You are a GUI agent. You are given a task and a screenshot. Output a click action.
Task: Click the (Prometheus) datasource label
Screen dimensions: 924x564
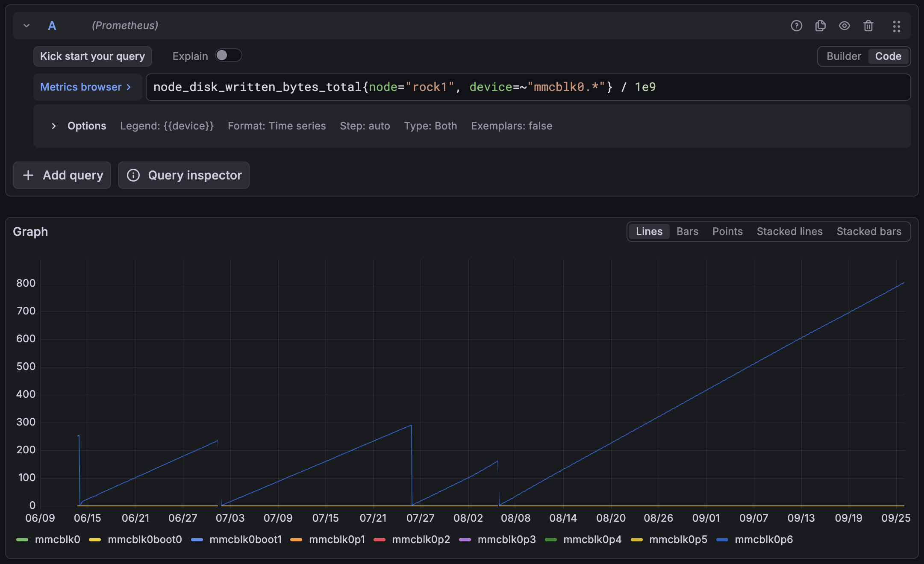click(x=125, y=26)
